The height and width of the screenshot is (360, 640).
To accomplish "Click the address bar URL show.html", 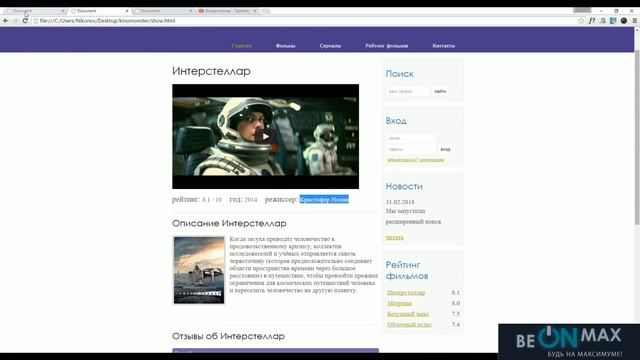I will [x=107, y=20].
